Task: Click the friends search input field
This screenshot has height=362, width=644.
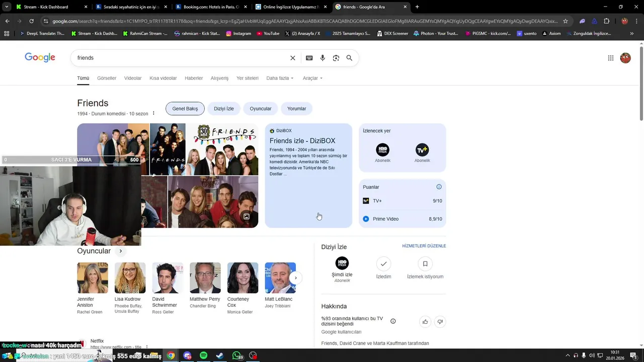Action: click(181, 58)
